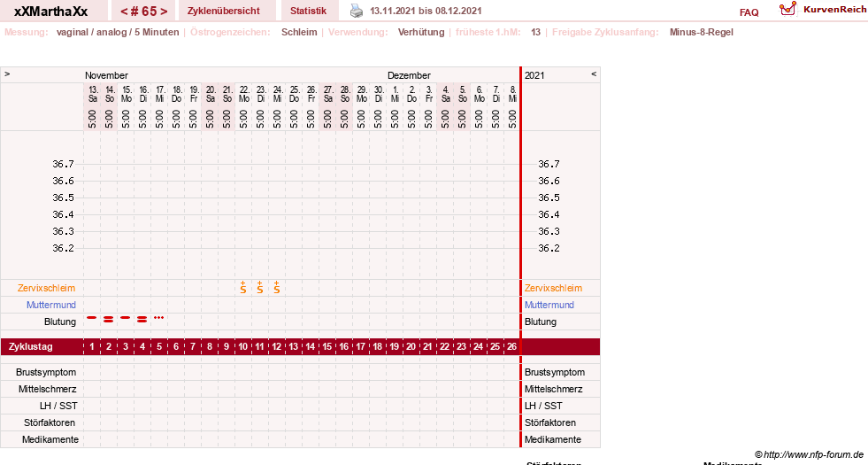This screenshot has width=868, height=465.
Task: Click the right Medikamente label
Action: coord(553,439)
